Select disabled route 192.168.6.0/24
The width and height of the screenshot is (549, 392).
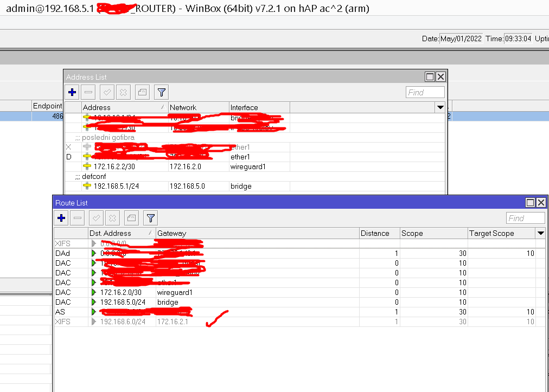[299, 322]
